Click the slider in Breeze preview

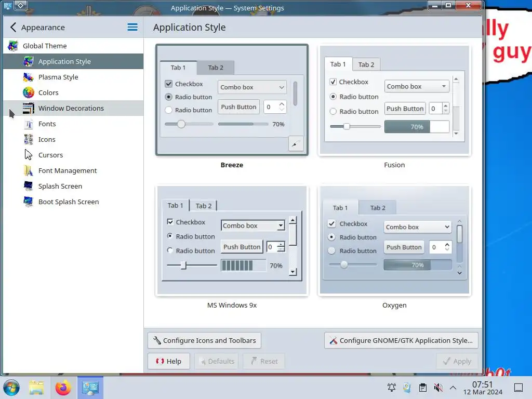point(189,124)
